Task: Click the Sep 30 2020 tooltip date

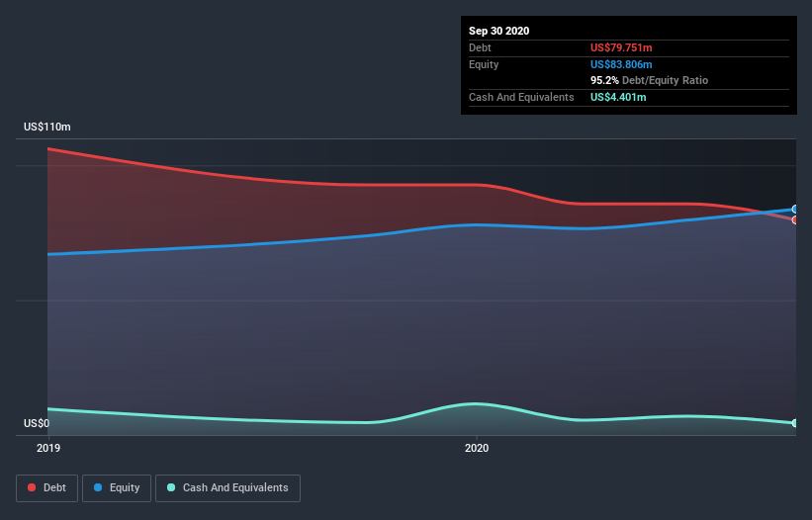Action: 498,31
